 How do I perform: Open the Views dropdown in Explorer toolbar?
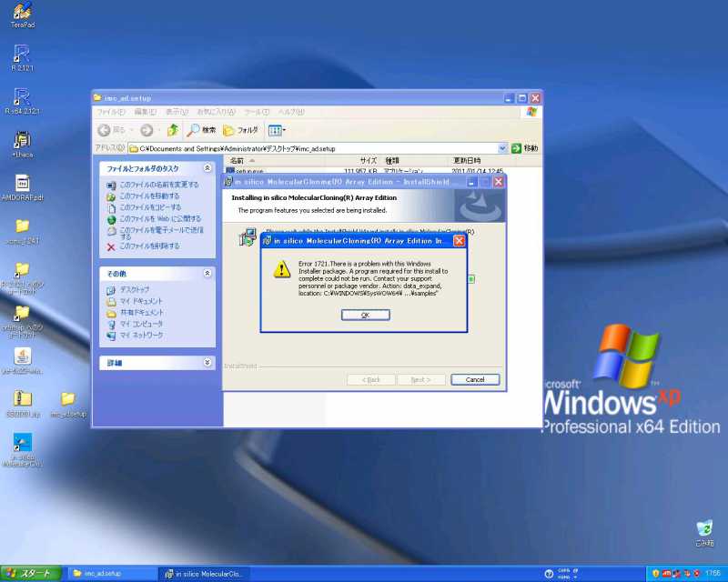click(277, 130)
